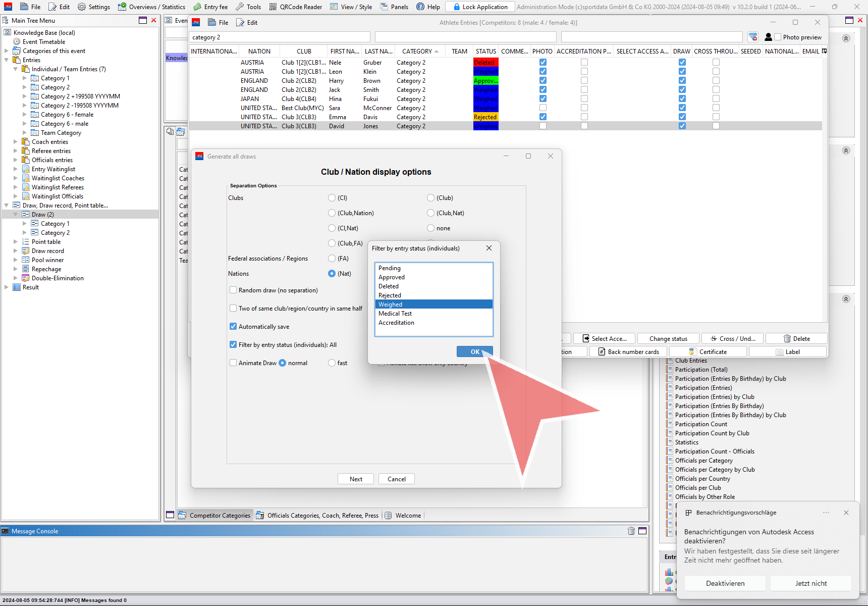Collapse the Draw (2) tree node
This screenshot has width=868, height=606.
tap(16, 215)
